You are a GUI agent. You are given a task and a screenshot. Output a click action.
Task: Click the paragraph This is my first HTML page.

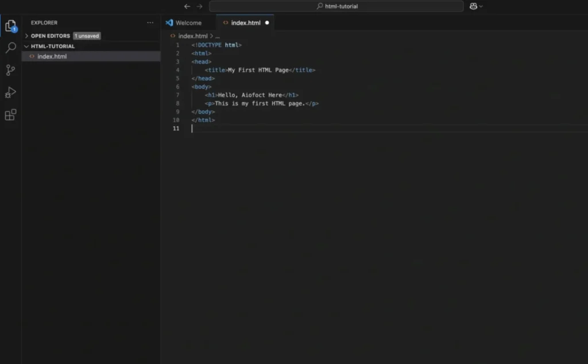(x=260, y=103)
